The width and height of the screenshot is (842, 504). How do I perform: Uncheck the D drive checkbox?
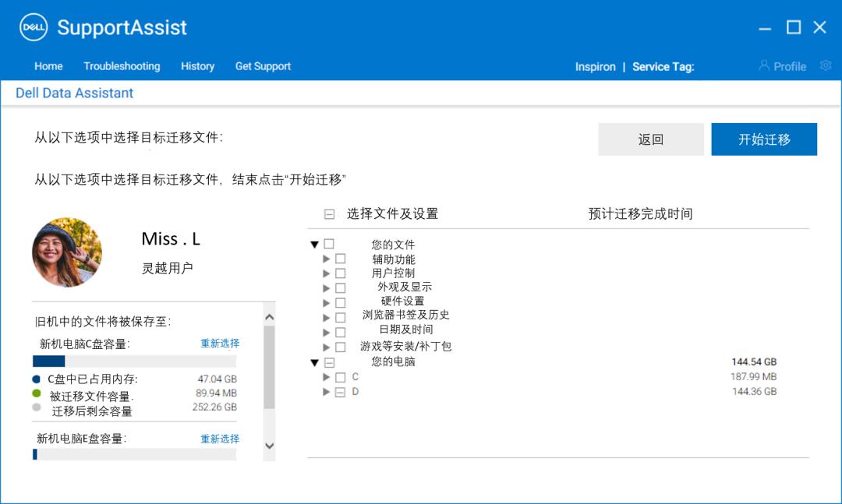coord(340,389)
